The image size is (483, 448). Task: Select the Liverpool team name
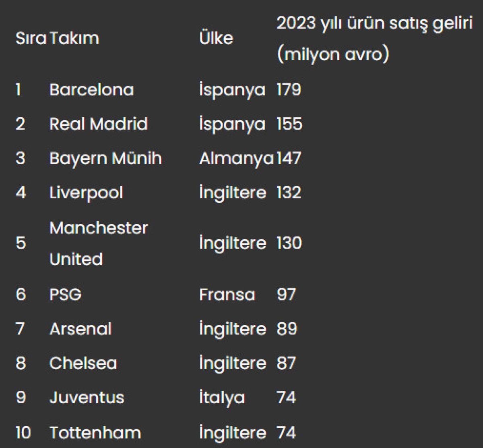point(86,193)
